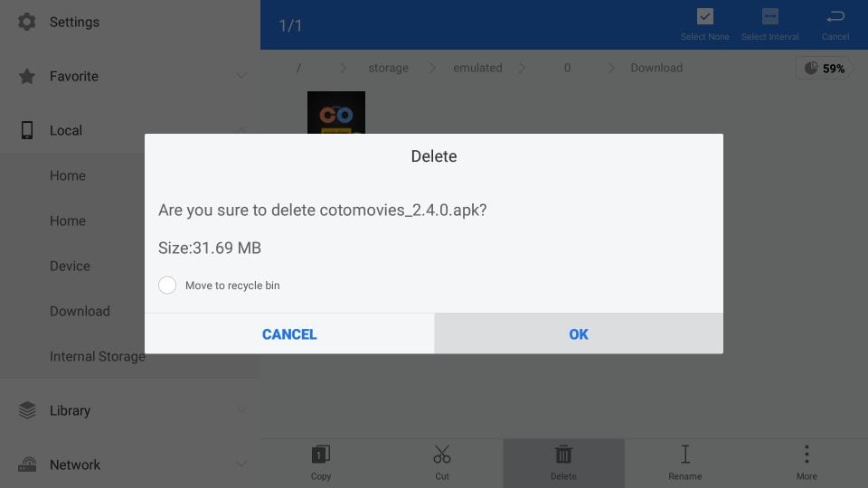Viewport: 868px width, 488px height.
Task: Open the first Home entry under Local
Action: (68, 175)
